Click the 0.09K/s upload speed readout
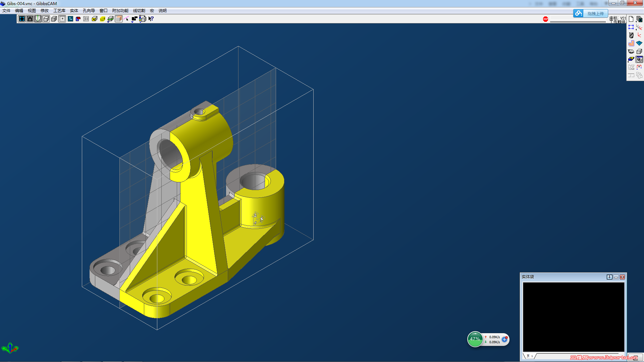This screenshot has height=362, width=644. [x=494, y=337]
